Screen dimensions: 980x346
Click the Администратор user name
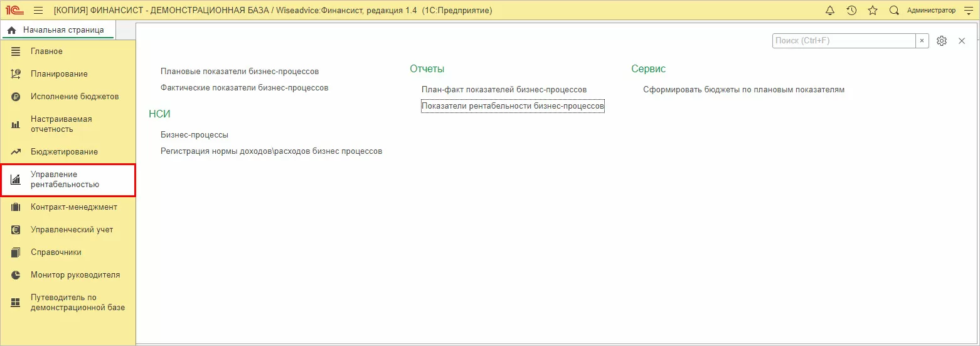click(931, 11)
